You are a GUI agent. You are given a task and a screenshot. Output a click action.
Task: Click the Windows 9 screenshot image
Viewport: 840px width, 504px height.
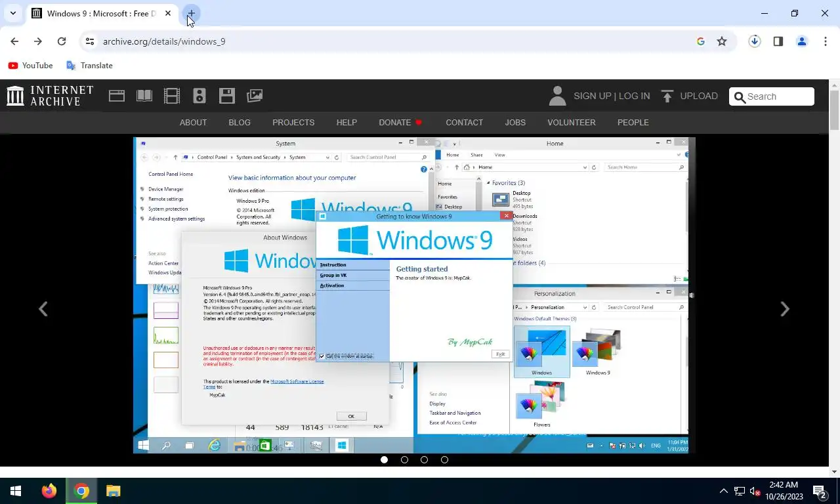(414, 295)
